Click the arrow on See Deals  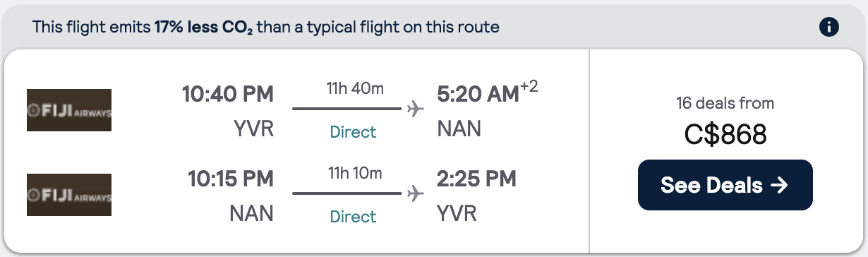pyautogui.click(x=779, y=185)
